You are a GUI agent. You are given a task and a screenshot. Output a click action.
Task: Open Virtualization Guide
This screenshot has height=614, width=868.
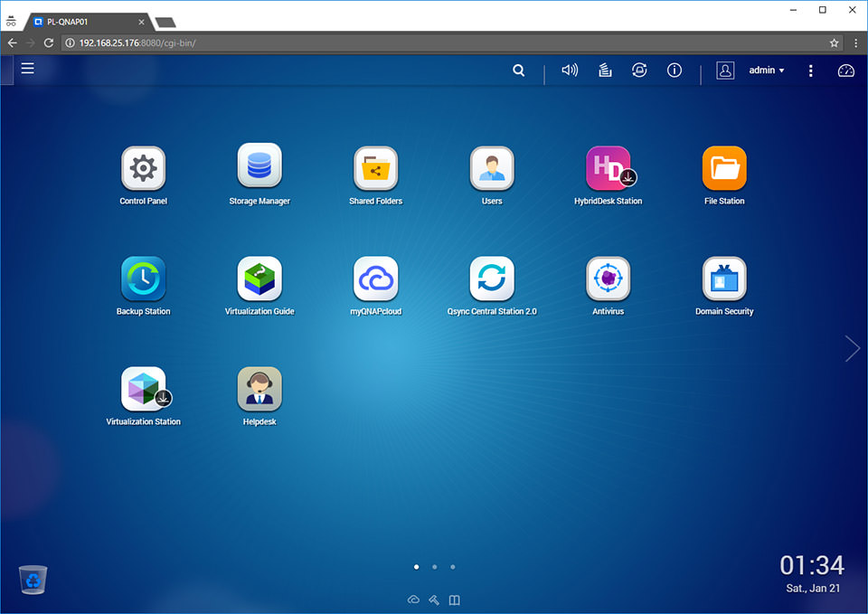(x=259, y=278)
